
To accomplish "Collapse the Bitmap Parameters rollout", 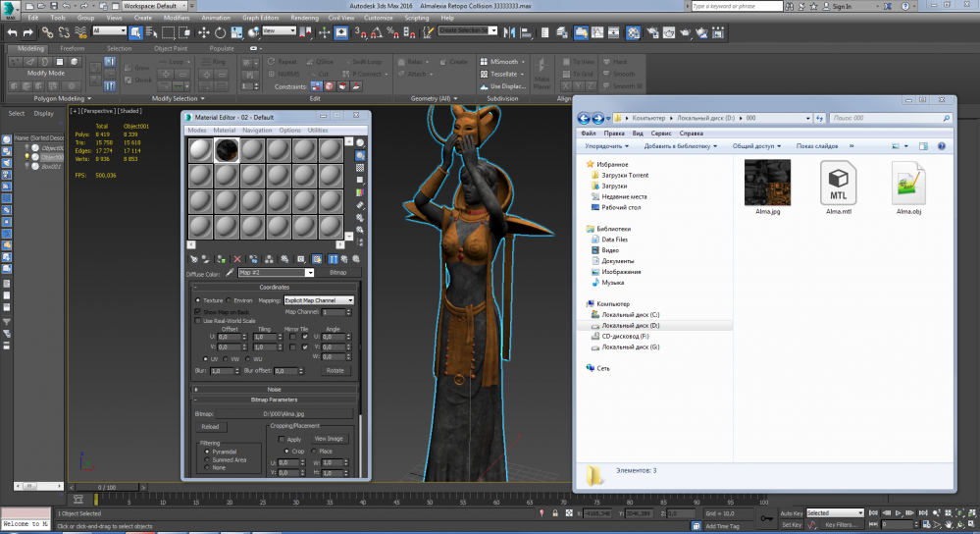I will tap(275, 400).
